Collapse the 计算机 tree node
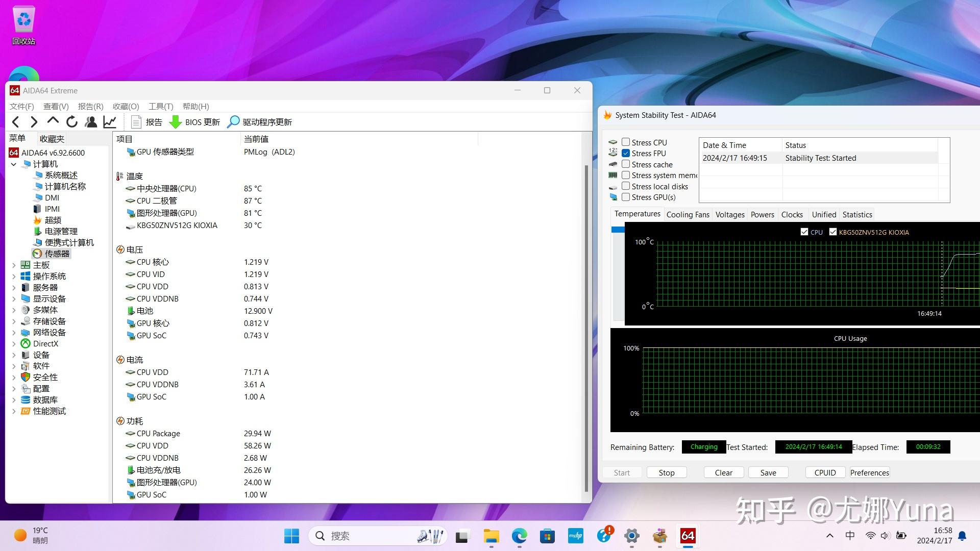980x551 pixels. (14, 164)
